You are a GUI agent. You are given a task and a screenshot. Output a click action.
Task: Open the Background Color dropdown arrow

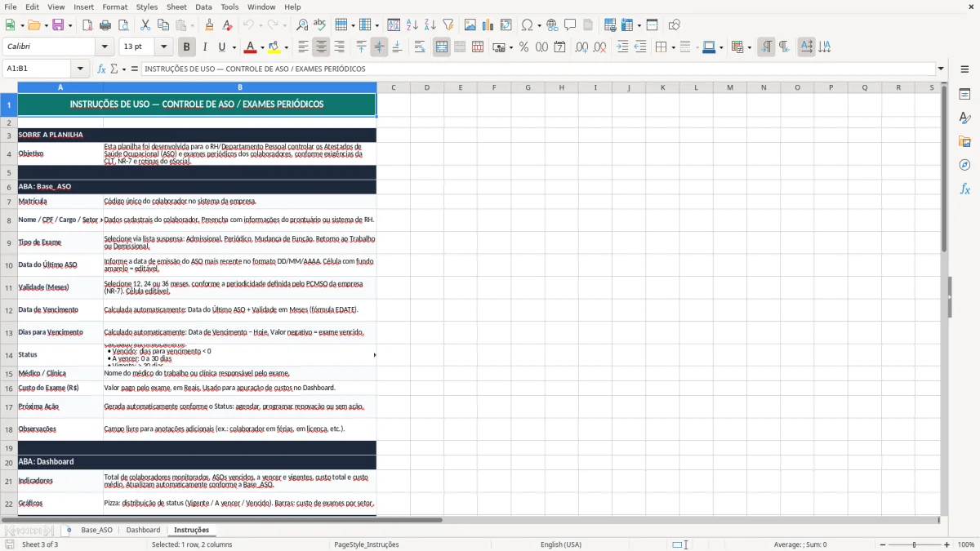click(x=286, y=47)
